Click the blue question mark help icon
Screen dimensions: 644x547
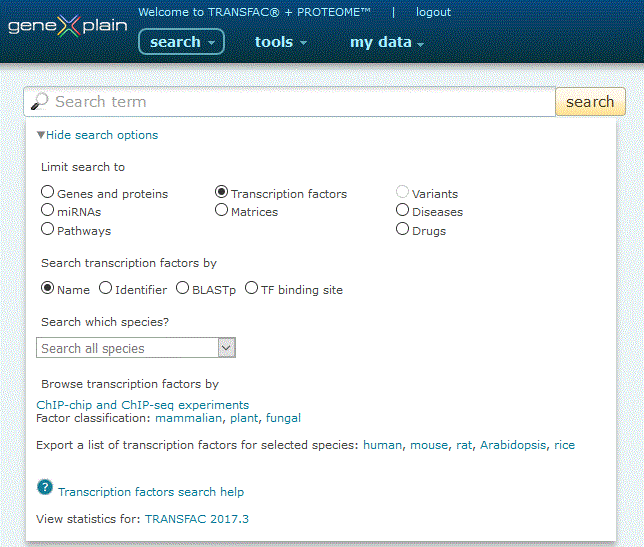[x=45, y=487]
